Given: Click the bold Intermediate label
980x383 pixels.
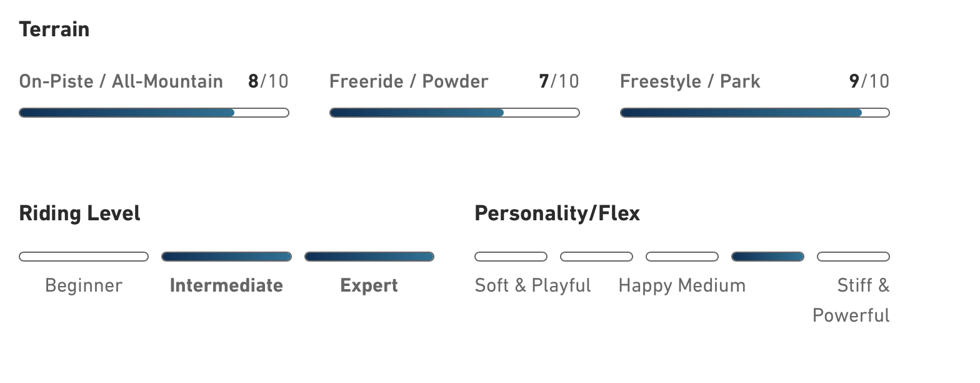Looking at the screenshot, I should click(x=226, y=286).
